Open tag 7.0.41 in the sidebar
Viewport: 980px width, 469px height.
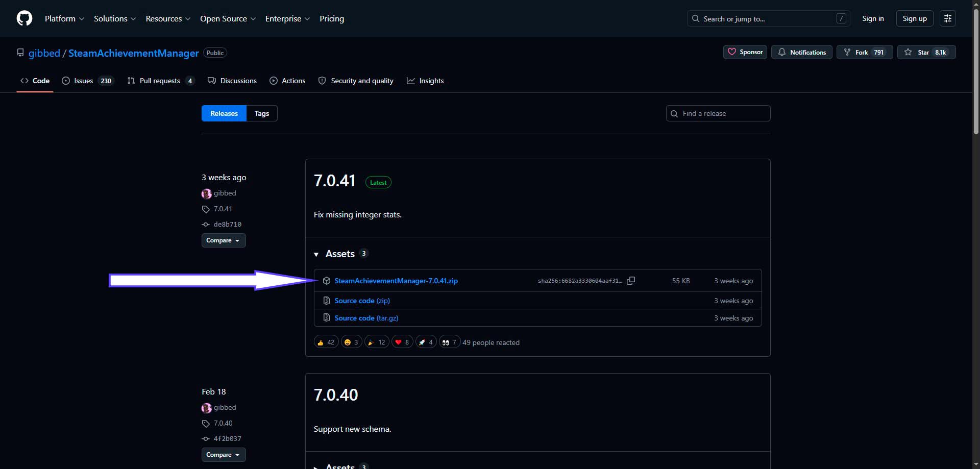coord(223,209)
